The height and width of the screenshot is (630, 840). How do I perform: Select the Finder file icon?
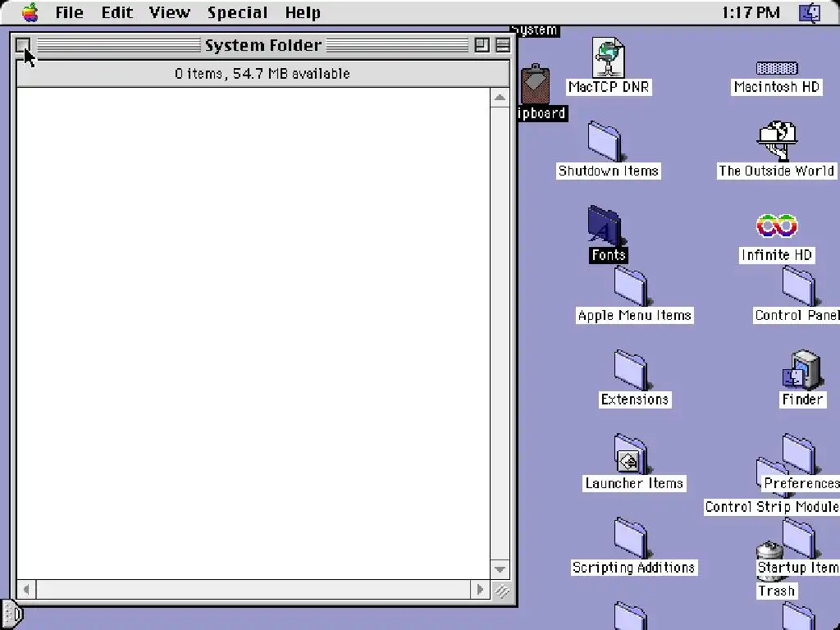click(x=802, y=370)
